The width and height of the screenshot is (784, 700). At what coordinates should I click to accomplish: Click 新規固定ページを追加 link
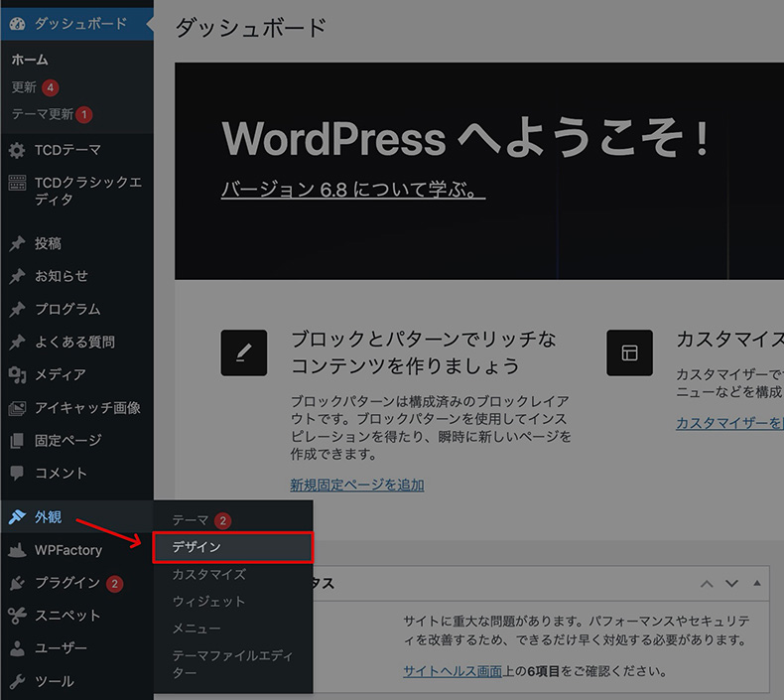(357, 485)
